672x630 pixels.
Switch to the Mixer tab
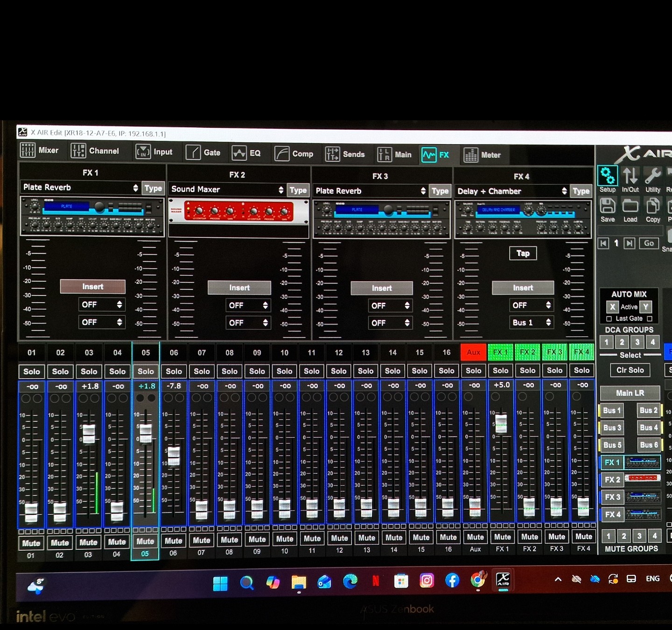coord(39,150)
